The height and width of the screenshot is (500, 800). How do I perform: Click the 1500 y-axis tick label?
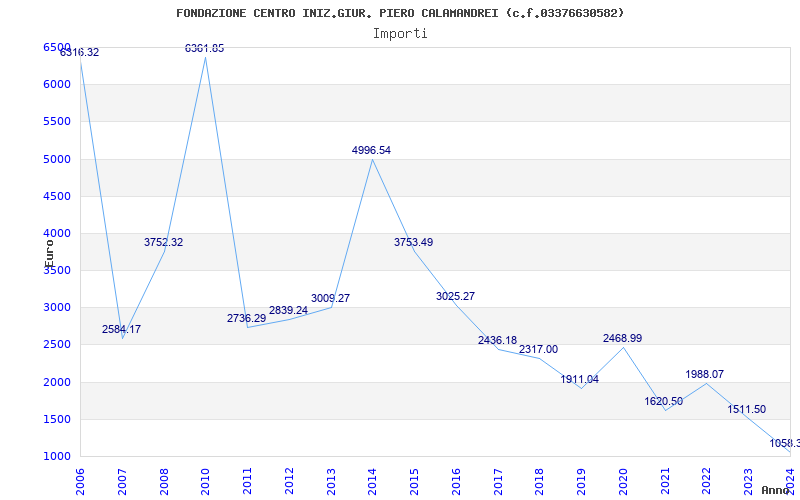pyautogui.click(x=55, y=419)
